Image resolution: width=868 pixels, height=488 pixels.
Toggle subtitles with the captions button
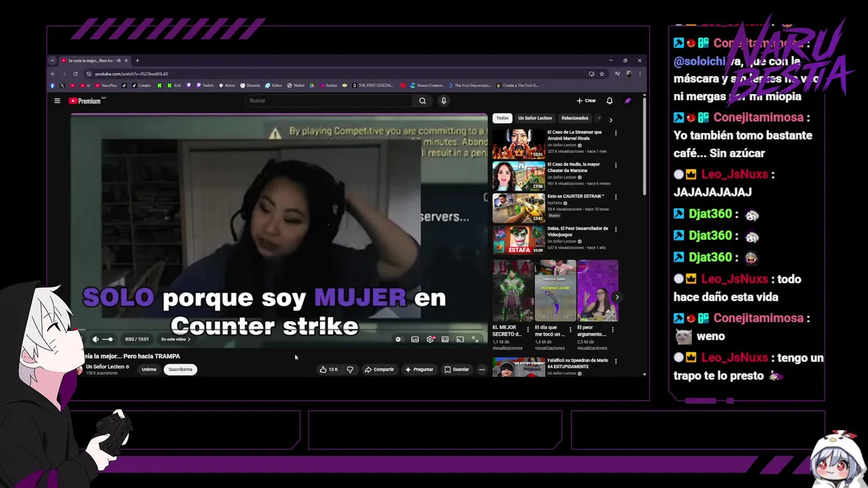click(x=415, y=339)
